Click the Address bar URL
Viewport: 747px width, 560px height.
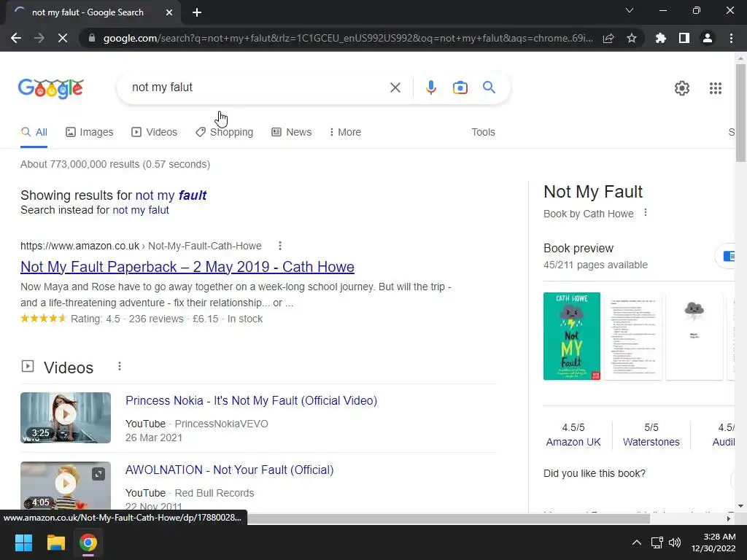pos(348,38)
